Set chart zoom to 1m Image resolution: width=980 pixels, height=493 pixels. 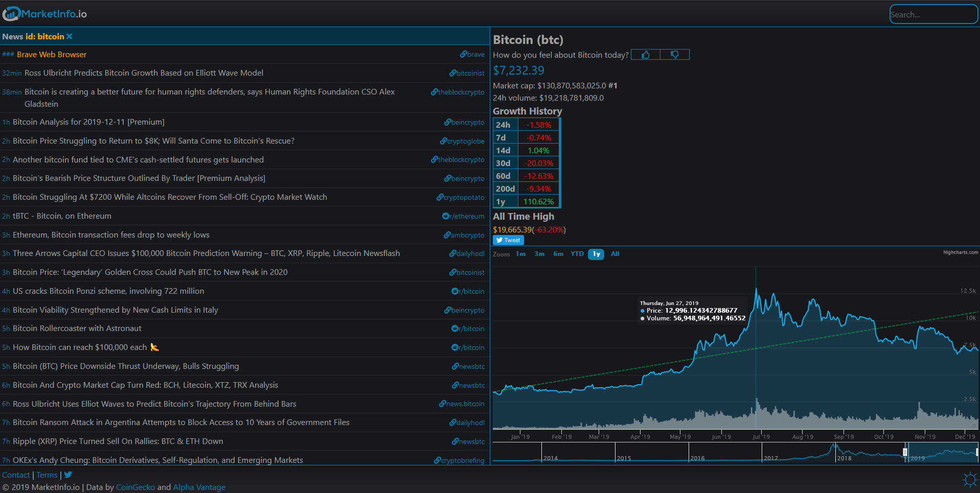pos(520,254)
